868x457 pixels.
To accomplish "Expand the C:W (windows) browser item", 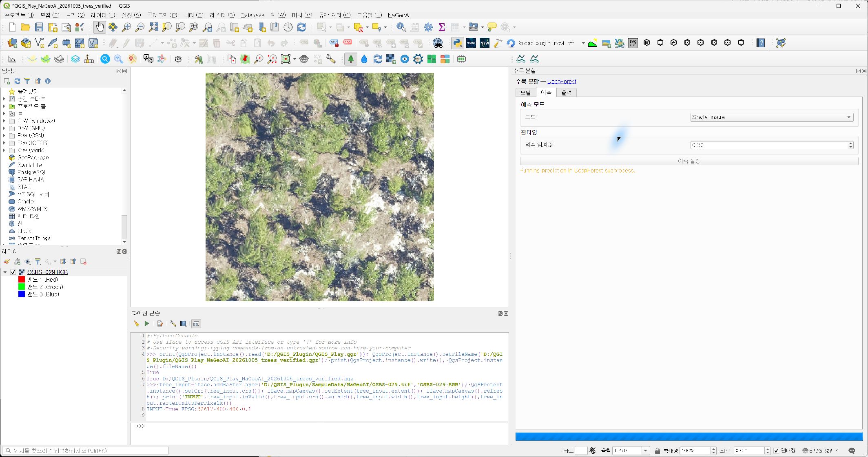I will [4, 121].
